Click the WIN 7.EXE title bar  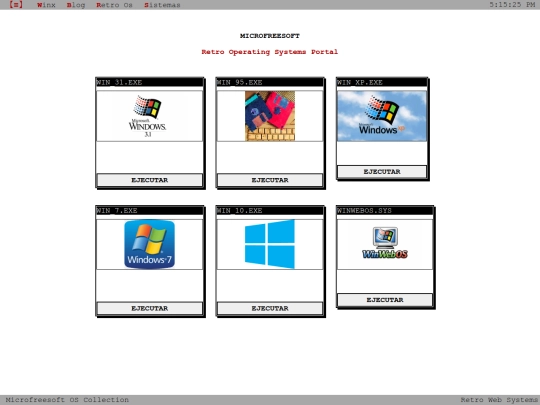coord(149,210)
